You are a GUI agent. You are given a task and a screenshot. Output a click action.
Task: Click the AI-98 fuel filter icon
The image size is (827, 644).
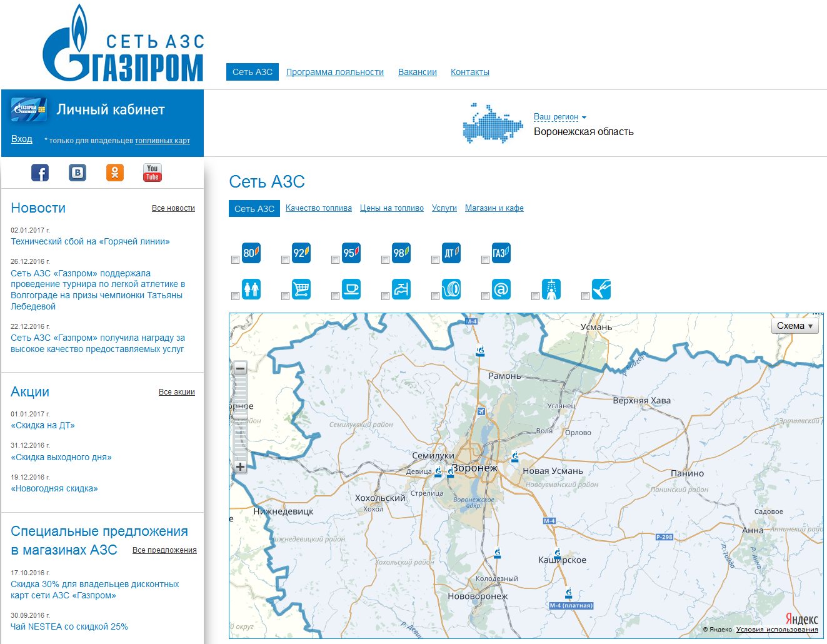tap(401, 253)
